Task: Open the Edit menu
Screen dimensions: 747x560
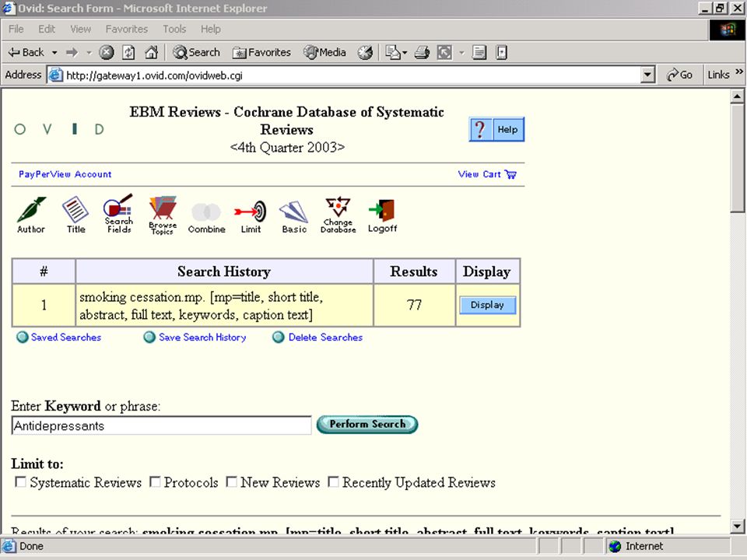Action: pyautogui.click(x=47, y=29)
